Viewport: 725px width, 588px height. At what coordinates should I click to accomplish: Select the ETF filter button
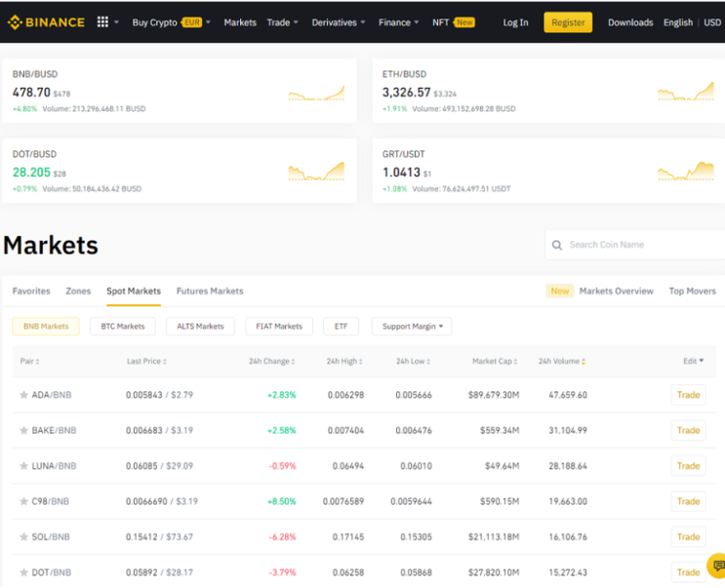342,326
